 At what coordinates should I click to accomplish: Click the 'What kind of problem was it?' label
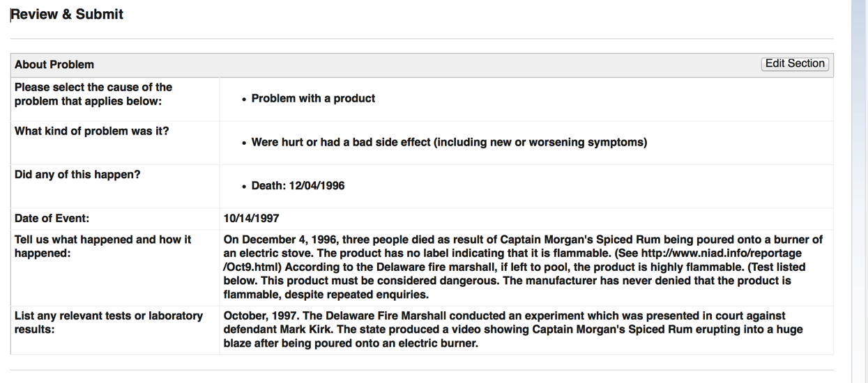(x=91, y=131)
